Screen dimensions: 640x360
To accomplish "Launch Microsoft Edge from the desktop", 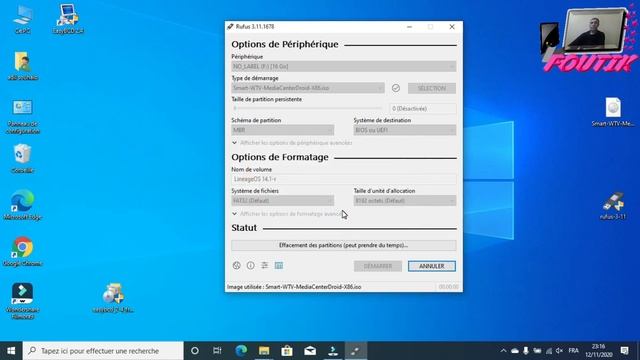I will [x=22, y=205].
